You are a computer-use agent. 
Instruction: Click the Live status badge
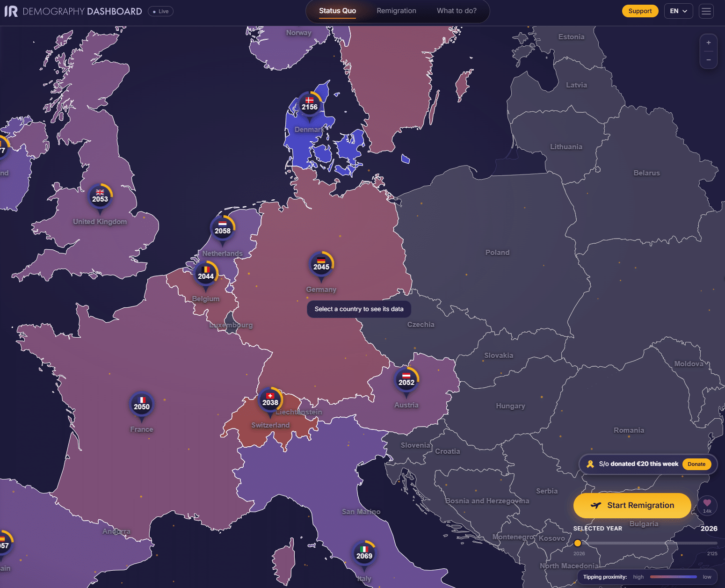(x=160, y=11)
